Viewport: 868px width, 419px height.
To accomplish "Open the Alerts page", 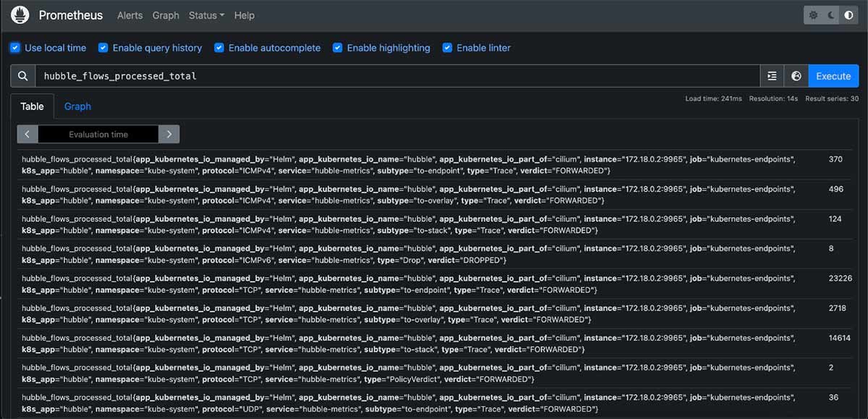I will pyautogui.click(x=129, y=15).
